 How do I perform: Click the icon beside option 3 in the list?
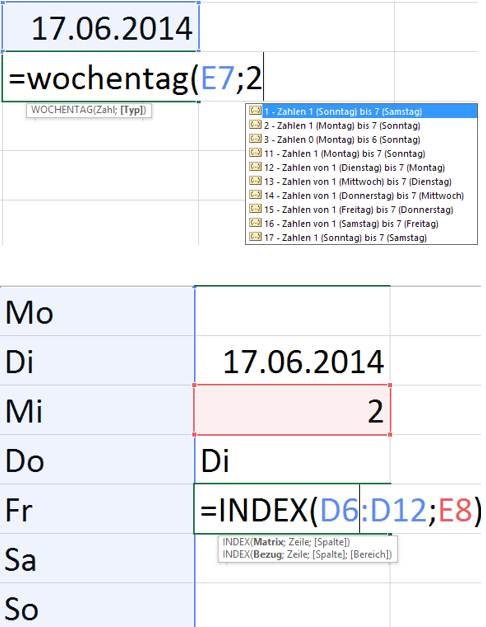click(255, 138)
